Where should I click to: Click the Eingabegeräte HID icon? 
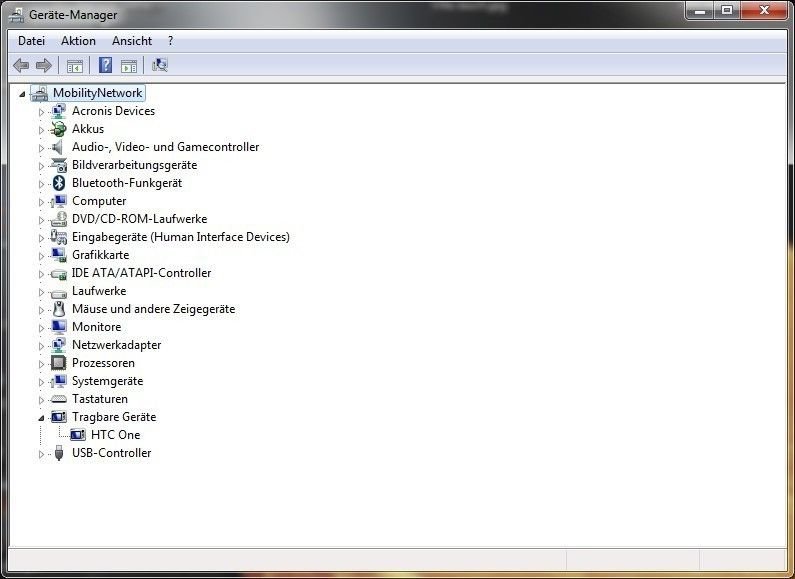click(59, 237)
